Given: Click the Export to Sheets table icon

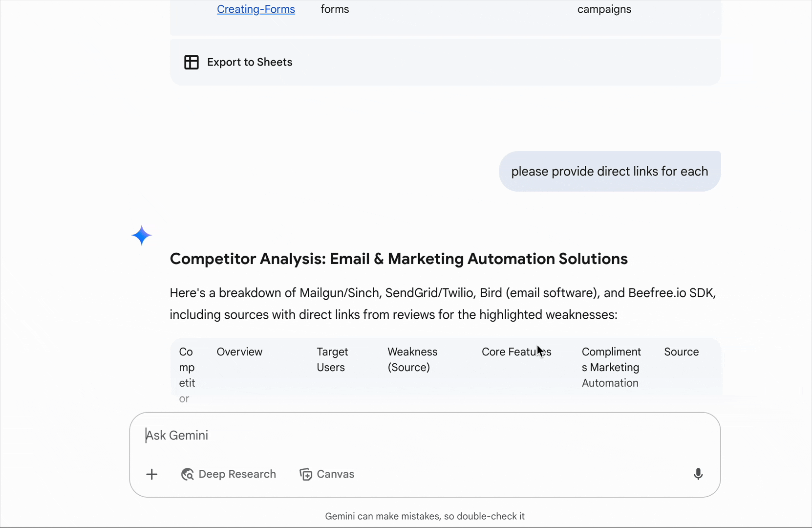Looking at the screenshot, I should pyautogui.click(x=192, y=62).
